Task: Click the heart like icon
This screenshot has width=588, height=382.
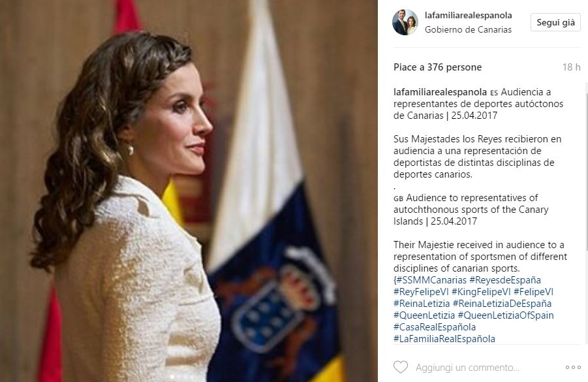Action: [401, 367]
